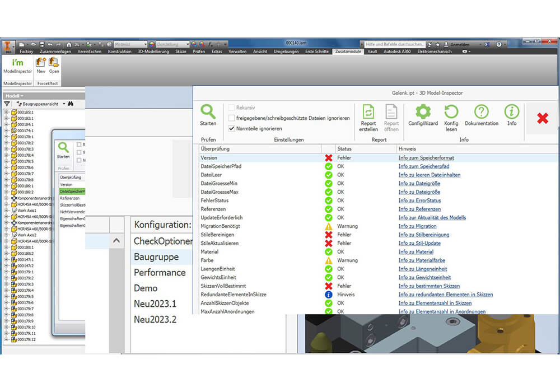
Task: Click the Starten magnifier icon in Model-Inspector
Action: (x=208, y=112)
